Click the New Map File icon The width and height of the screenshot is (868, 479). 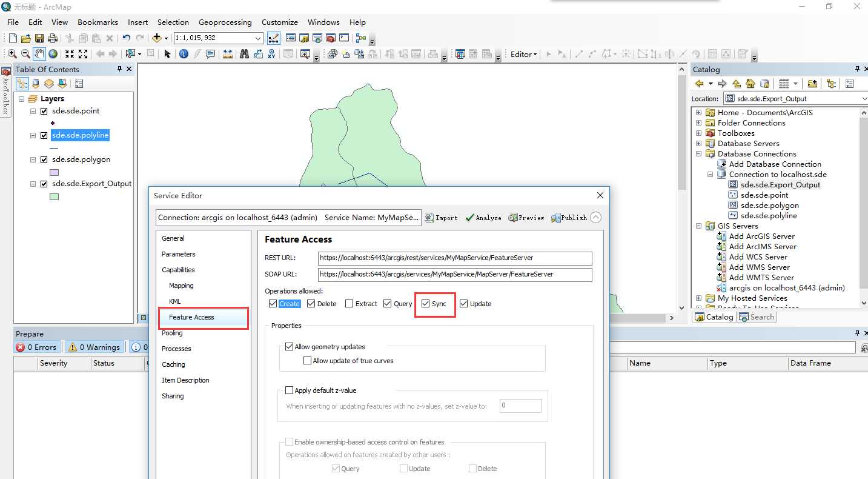point(13,38)
